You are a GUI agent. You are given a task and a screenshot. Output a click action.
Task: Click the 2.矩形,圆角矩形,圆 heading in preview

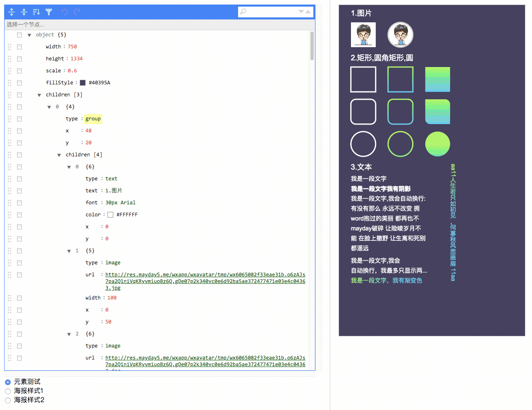(382, 58)
